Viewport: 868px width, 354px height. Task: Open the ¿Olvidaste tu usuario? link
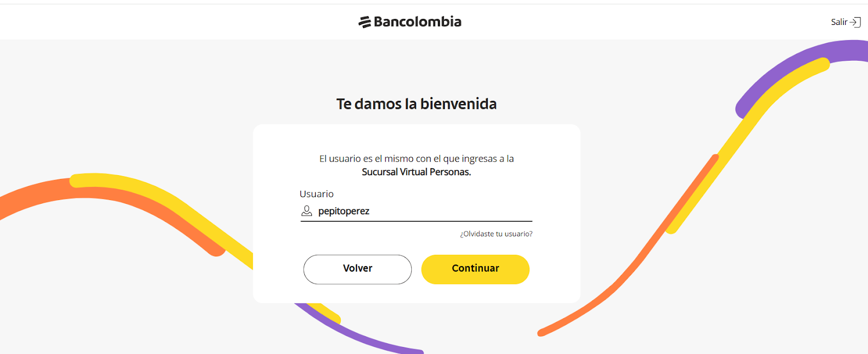[x=496, y=234]
